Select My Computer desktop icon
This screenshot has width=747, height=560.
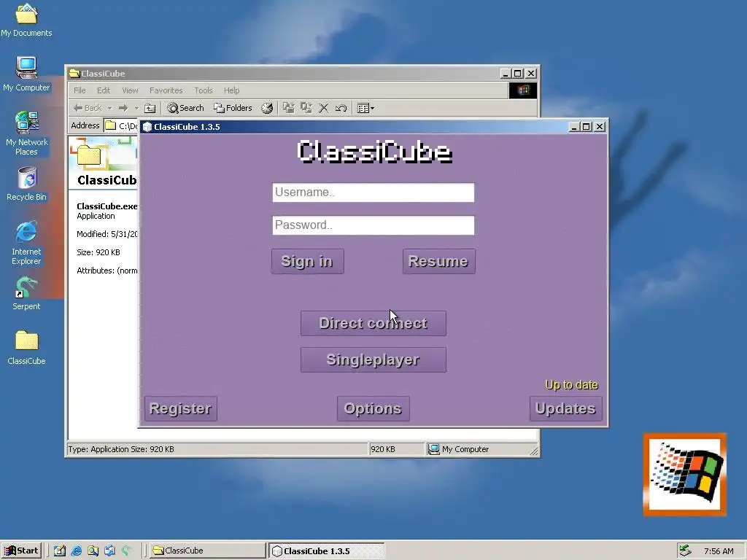pyautogui.click(x=26, y=75)
